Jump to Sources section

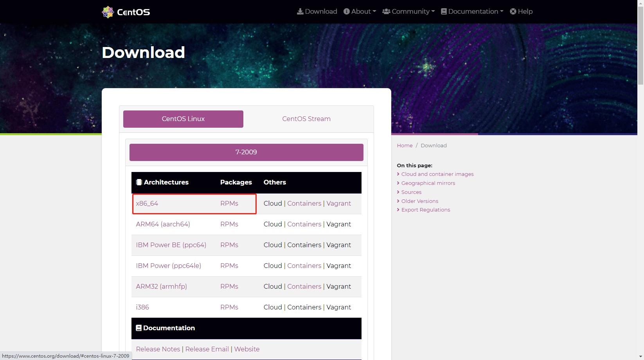pos(411,192)
